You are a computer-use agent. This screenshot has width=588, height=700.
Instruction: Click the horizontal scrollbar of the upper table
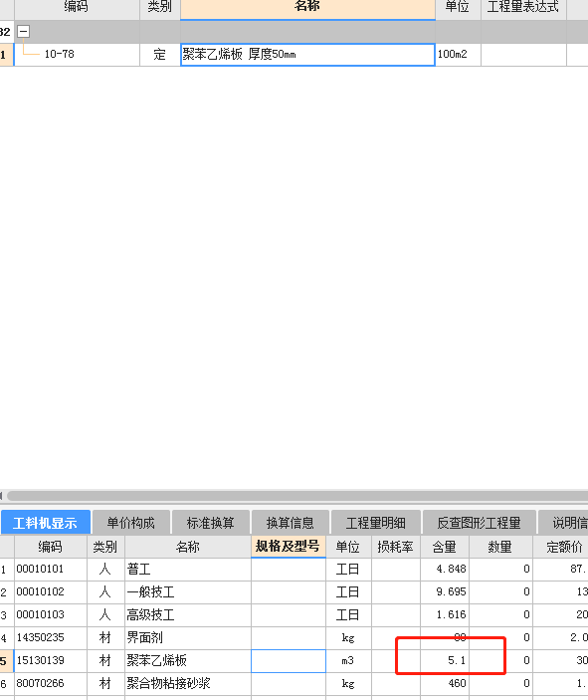(x=297, y=496)
